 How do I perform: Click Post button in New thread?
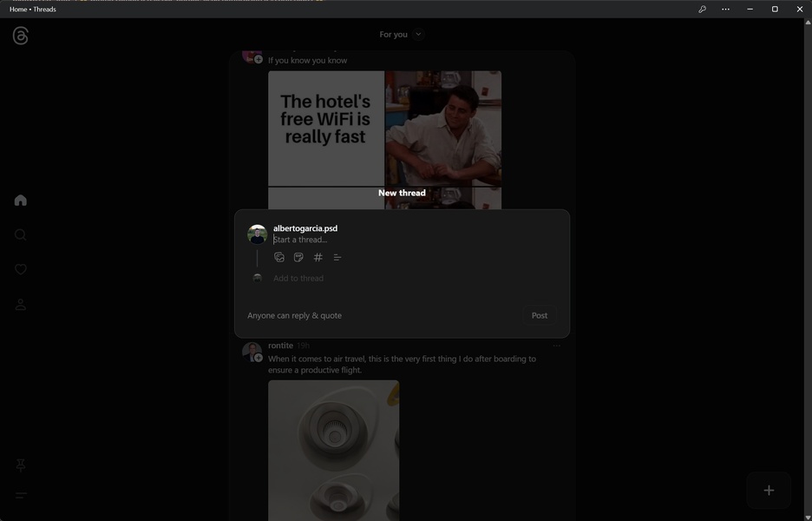[x=539, y=315]
